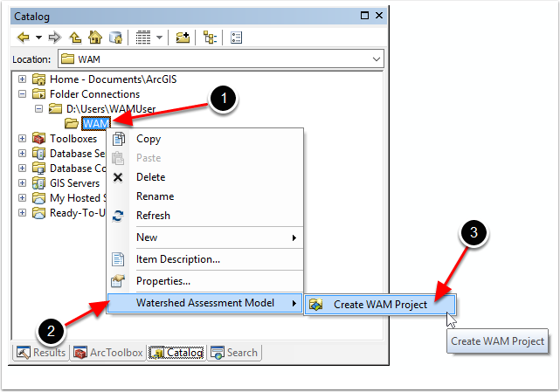Open Watershed Assessment Model submenu
The image size is (560, 392).
(x=205, y=303)
